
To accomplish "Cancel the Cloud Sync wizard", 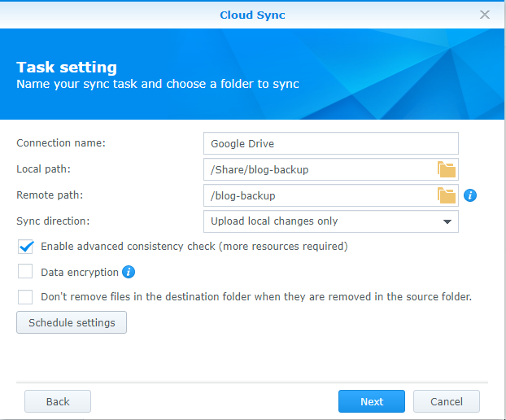I will pyautogui.click(x=447, y=401).
